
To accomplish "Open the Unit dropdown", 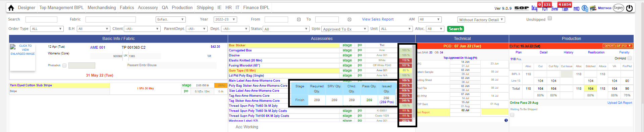I will [x=396, y=29].
